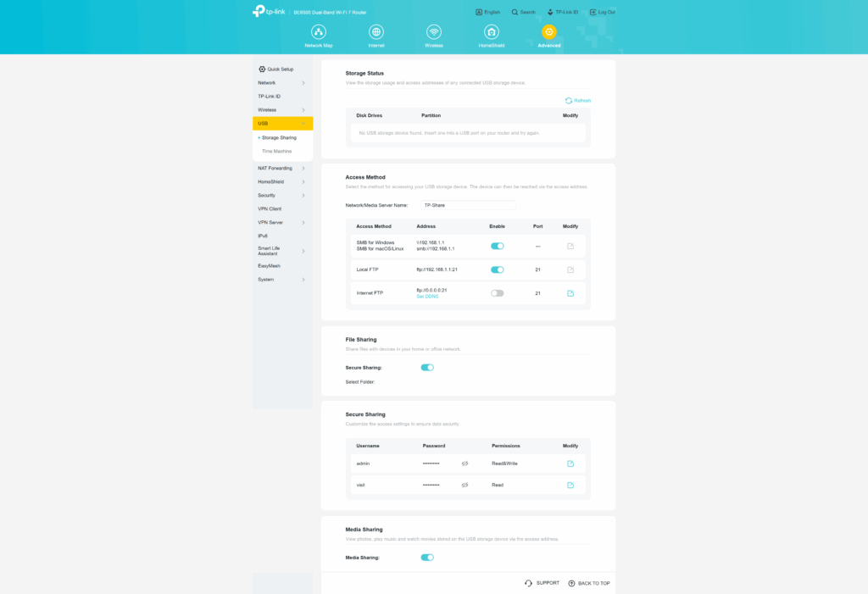Click the Network/Media Server Name field
The height and width of the screenshot is (594, 868).
point(468,205)
